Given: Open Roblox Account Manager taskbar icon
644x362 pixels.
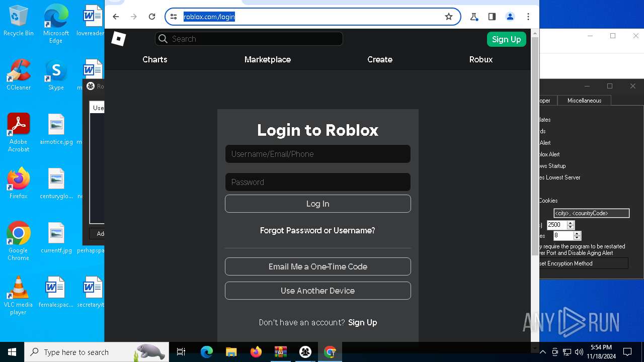Looking at the screenshot, I should [305, 352].
